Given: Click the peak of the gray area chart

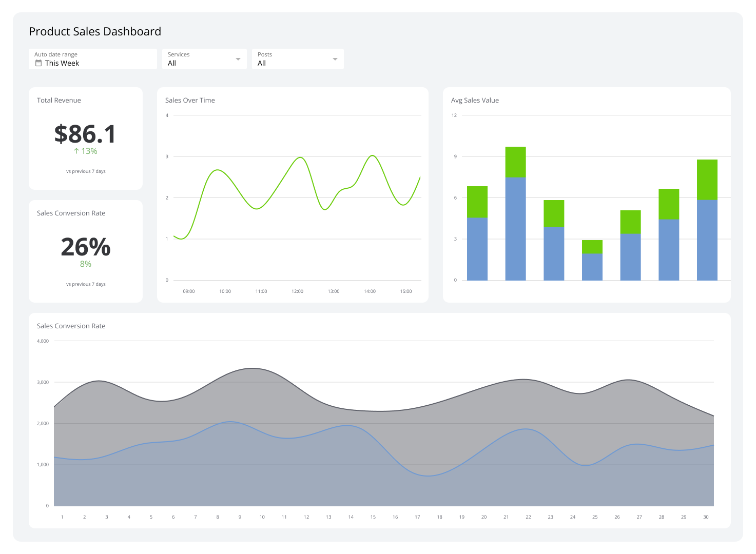Looking at the screenshot, I should pyautogui.click(x=251, y=369).
